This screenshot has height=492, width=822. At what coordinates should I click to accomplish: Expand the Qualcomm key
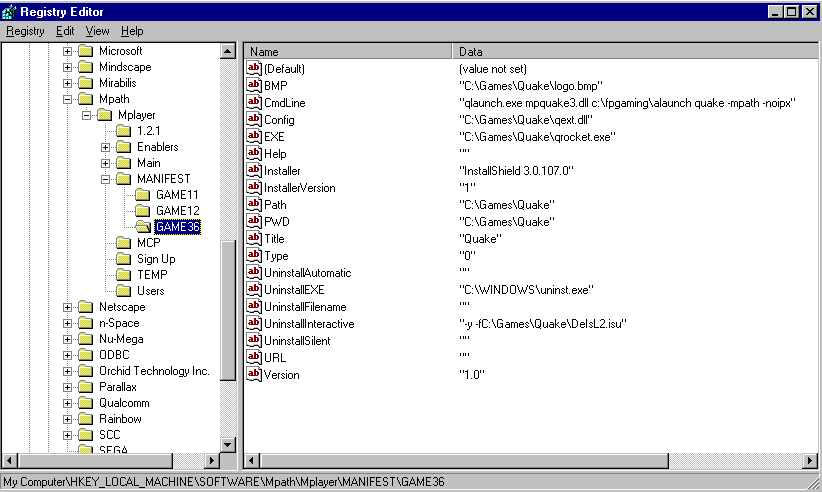(x=67, y=403)
